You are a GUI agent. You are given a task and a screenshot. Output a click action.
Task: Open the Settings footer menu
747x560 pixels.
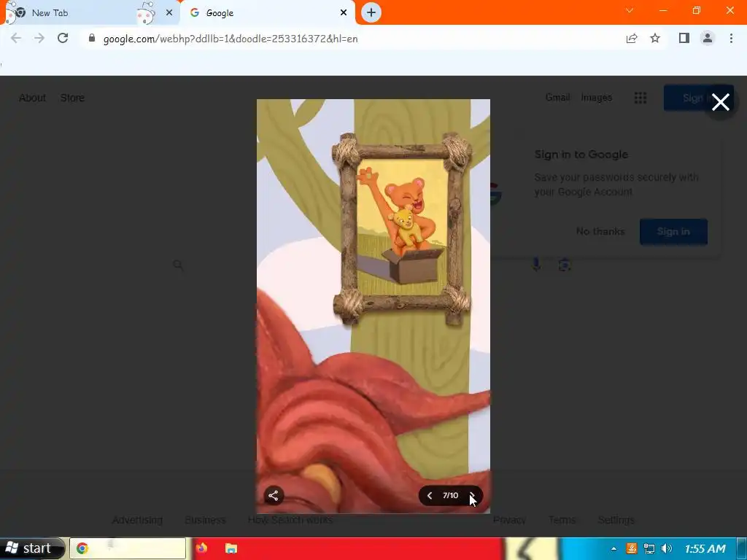[x=616, y=520]
